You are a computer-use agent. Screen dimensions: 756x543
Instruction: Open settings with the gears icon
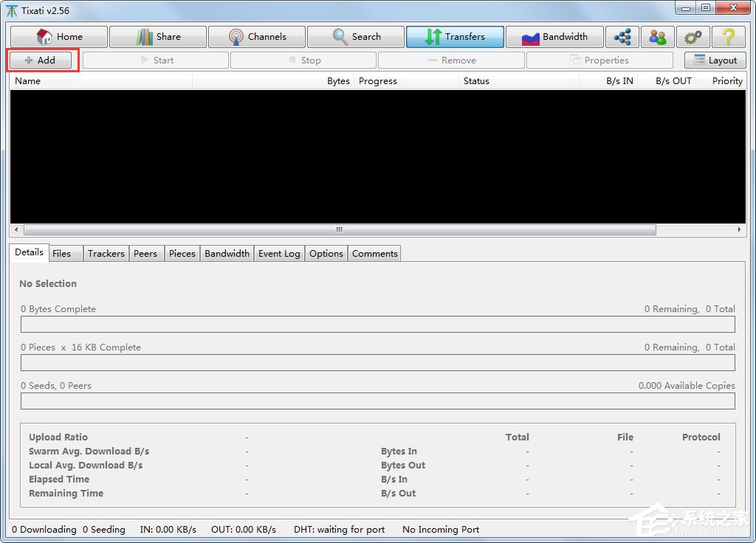click(x=693, y=37)
